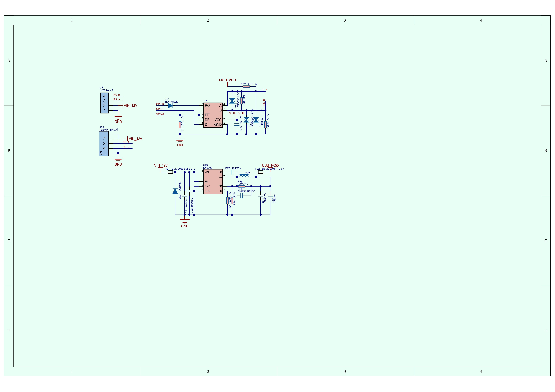This screenshot has height=392, width=555.
Task: Click the VIN_12V power port beside FE1
Action: pyautogui.click(x=161, y=166)
